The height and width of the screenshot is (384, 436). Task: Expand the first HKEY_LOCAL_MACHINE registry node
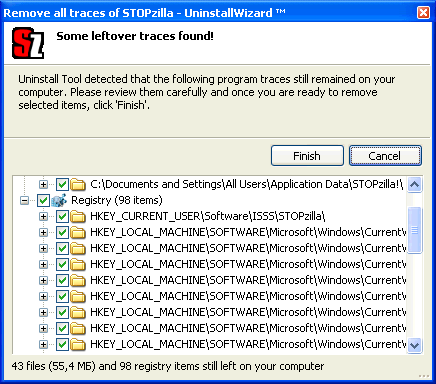[x=43, y=232]
